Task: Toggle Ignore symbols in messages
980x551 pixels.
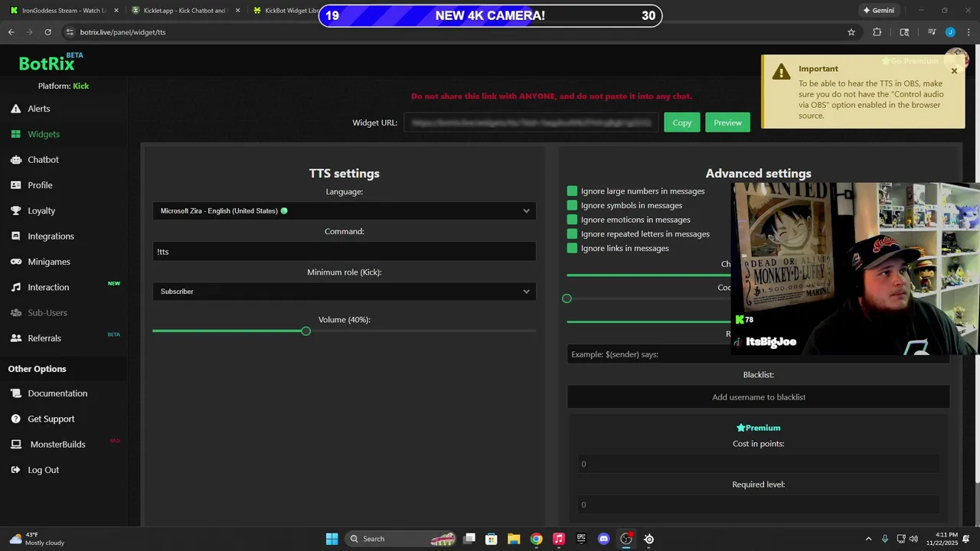Action: pos(572,205)
